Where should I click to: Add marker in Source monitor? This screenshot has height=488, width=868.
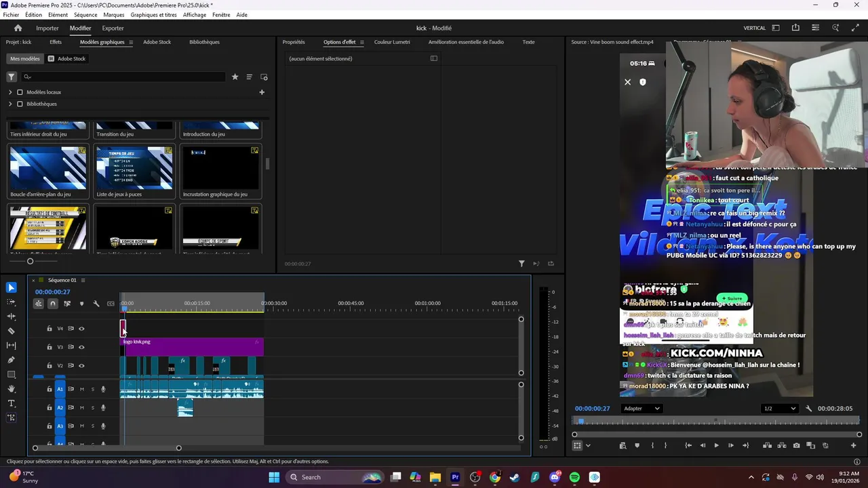[x=637, y=445]
